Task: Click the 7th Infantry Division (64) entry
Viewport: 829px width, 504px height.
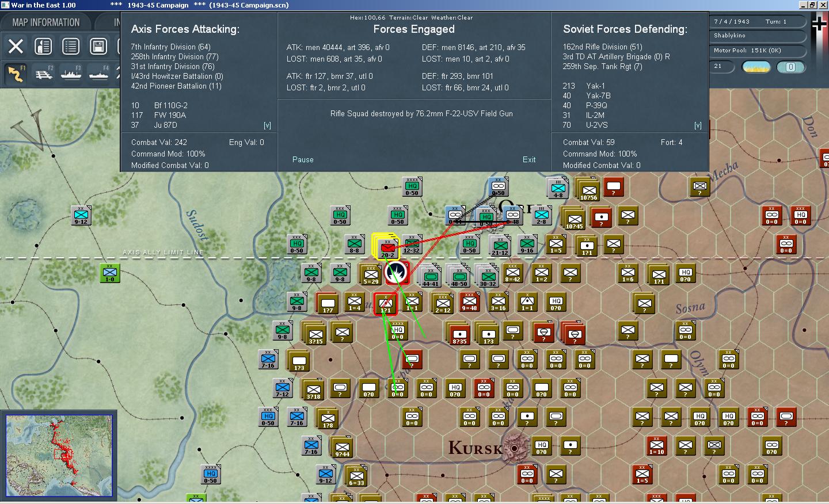Action: pyautogui.click(x=170, y=47)
